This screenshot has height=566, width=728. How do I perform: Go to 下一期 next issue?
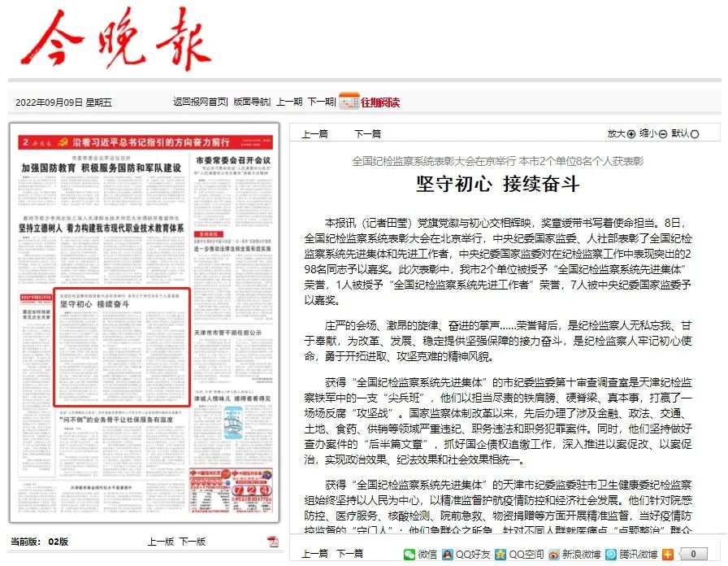tap(320, 102)
